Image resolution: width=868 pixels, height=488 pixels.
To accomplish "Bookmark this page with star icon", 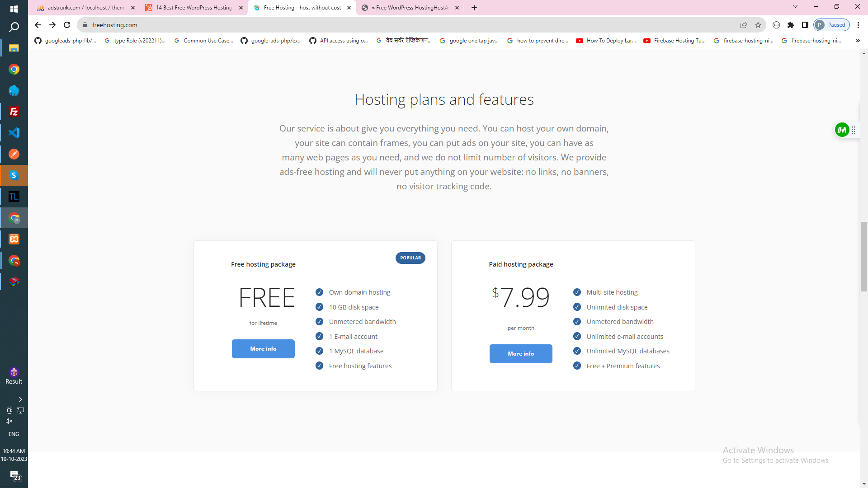I will [758, 25].
